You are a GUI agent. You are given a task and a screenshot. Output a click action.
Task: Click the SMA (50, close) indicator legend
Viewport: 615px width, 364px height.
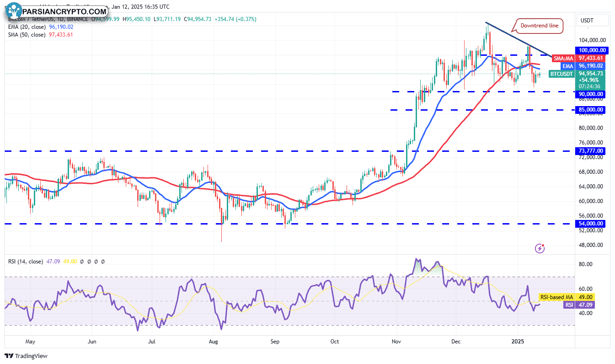point(40,34)
